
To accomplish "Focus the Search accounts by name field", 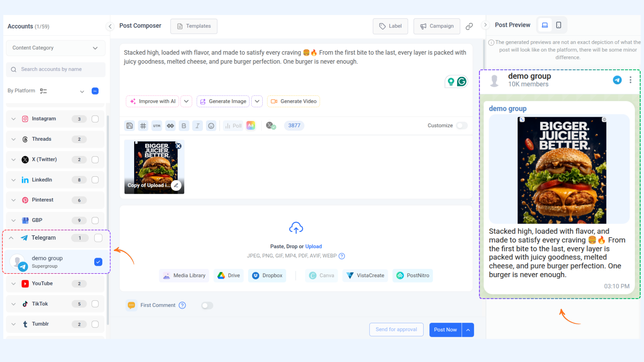I will pos(56,69).
